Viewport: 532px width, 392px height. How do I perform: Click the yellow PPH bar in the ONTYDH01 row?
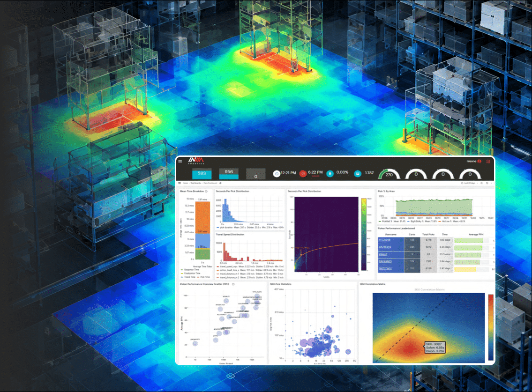[x=465, y=269]
